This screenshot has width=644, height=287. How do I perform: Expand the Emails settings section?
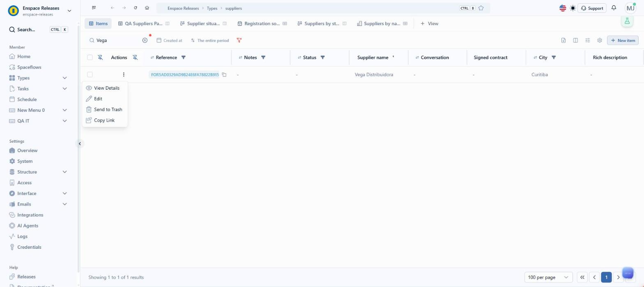tap(64, 204)
